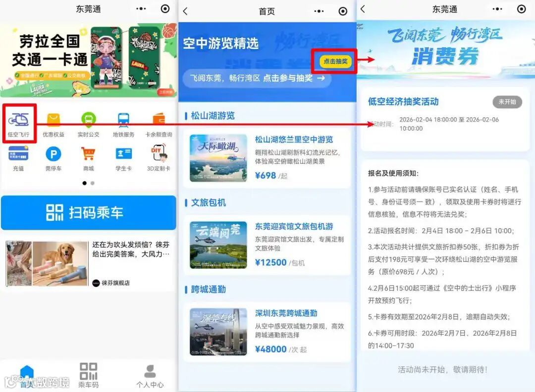
Task: Tap the activity time 2026-02-04 18:00:00 text
Action: point(449,124)
